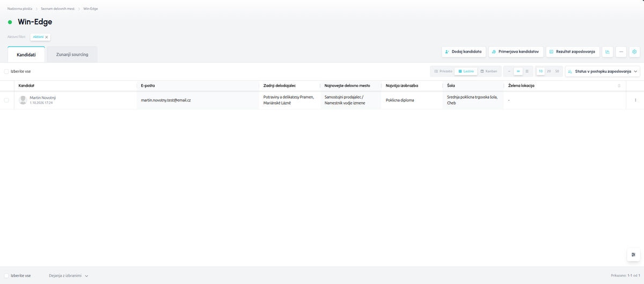Open the settings gear icon
Viewport: 644px width, 284px height.
click(x=634, y=52)
